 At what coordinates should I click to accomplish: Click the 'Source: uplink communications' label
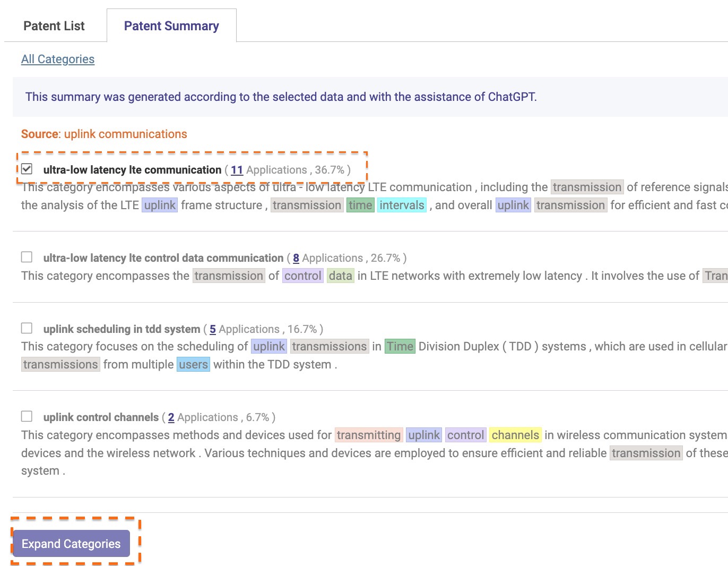click(104, 134)
